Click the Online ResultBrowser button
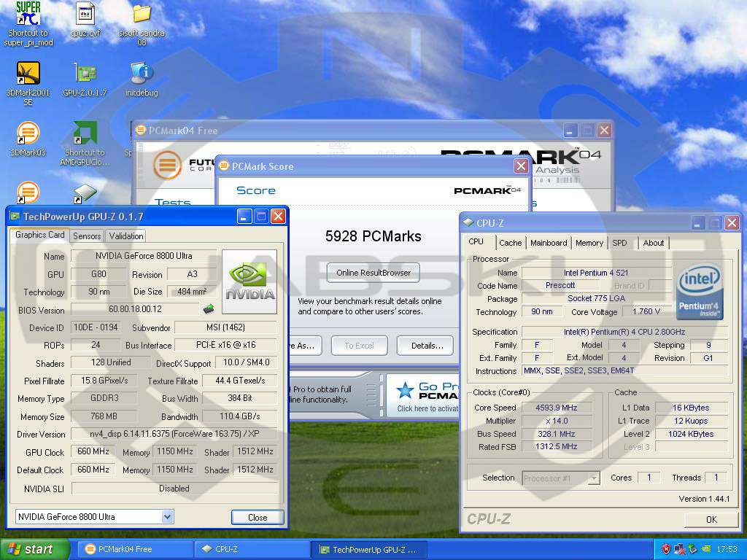747x560 pixels. [373, 273]
